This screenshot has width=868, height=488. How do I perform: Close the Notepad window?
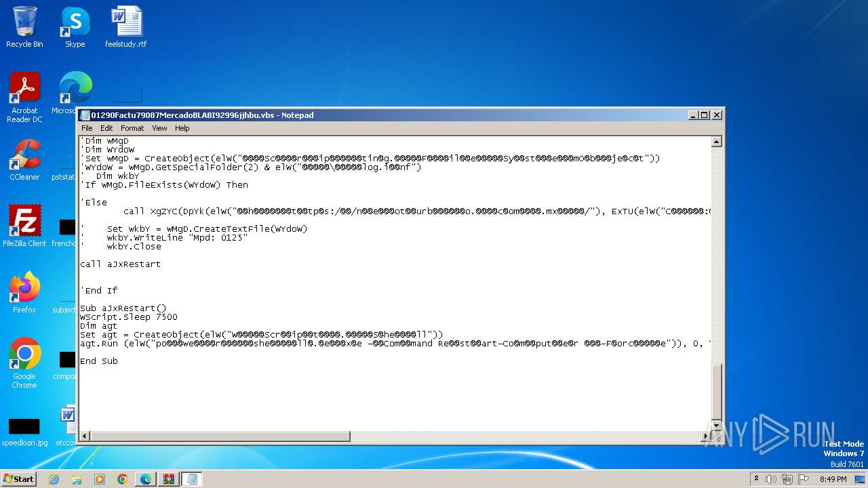(717, 115)
